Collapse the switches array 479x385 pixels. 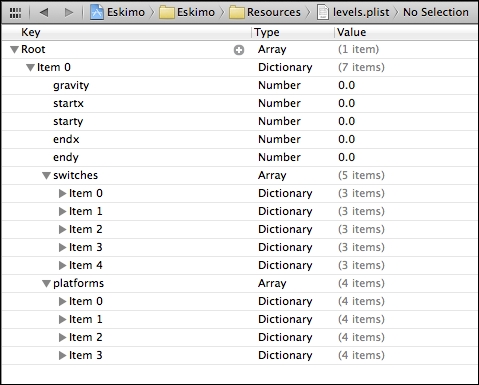[x=46, y=176]
